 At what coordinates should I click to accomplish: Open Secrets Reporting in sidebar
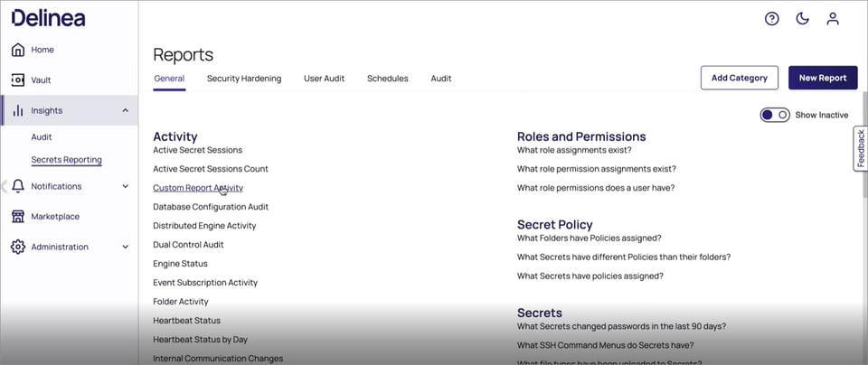pyautogui.click(x=66, y=160)
